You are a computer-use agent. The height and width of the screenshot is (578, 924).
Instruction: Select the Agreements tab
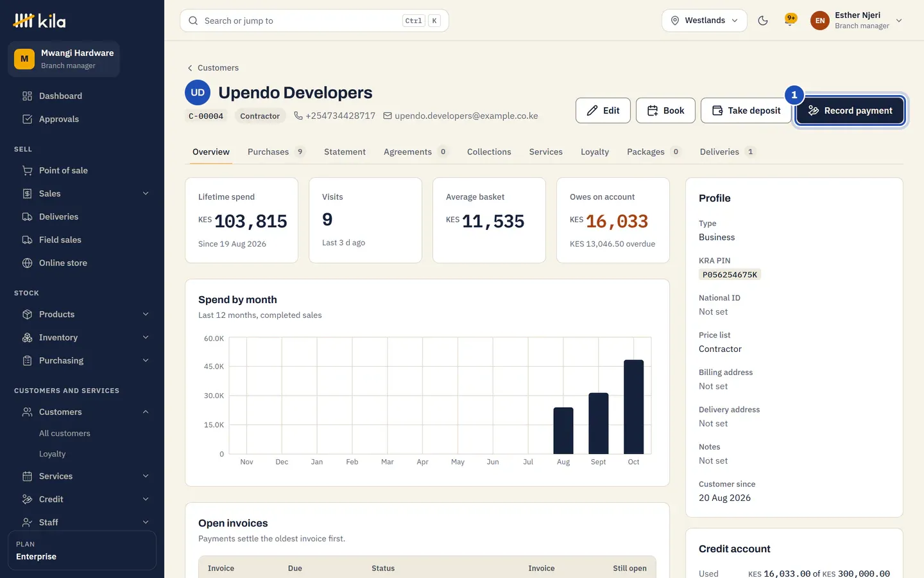coord(416,152)
